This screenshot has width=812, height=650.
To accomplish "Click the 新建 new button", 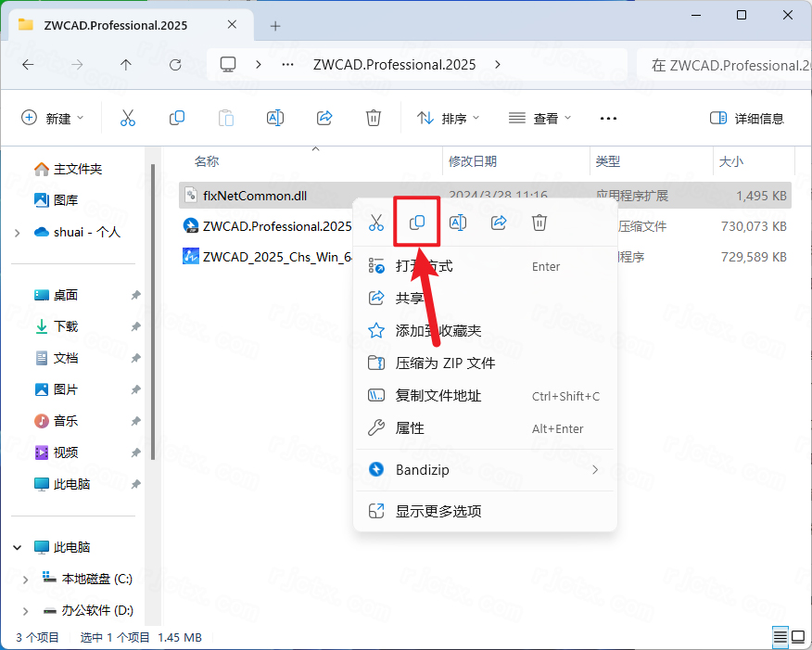I will click(x=53, y=118).
